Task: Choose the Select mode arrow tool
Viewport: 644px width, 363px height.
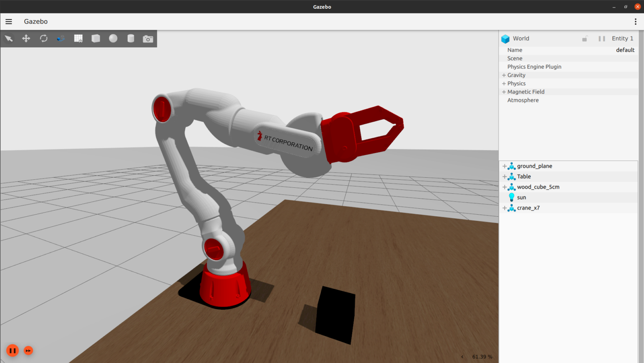Action: tap(9, 39)
